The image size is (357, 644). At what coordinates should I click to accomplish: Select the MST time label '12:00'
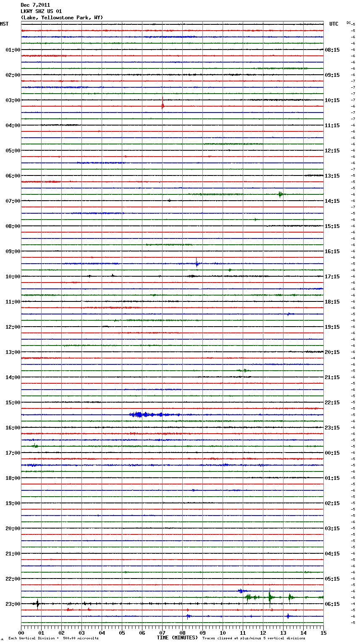(x=13, y=327)
